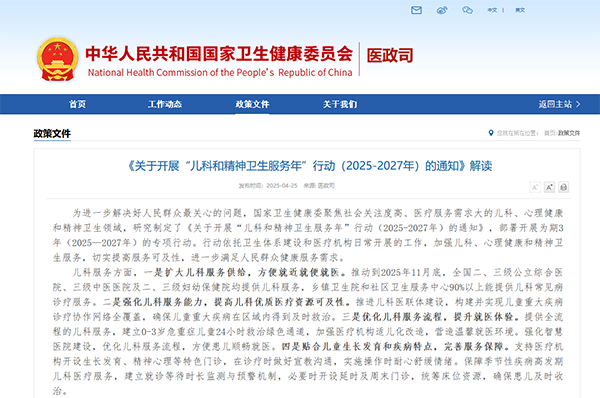Image resolution: width=600 pixels, height=398 pixels.
Task: Click the national emblem logo
Action: (57, 59)
